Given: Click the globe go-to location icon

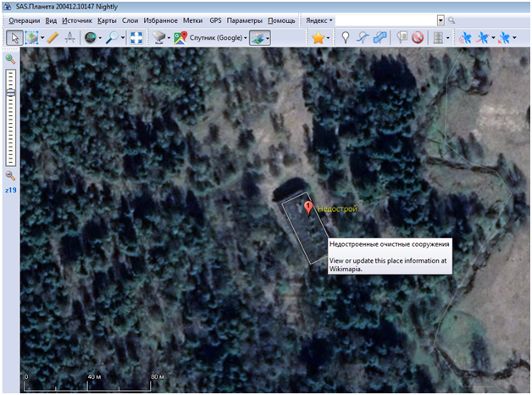Looking at the screenshot, I should click(x=91, y=37).
